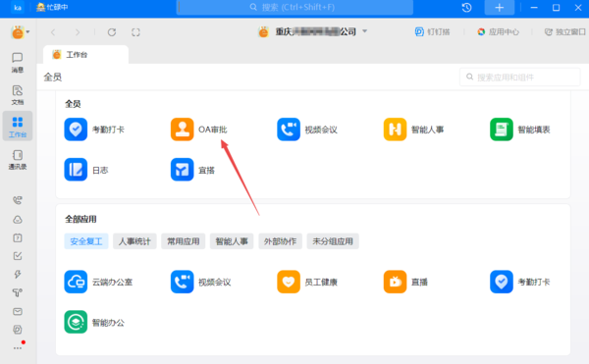Select the 安全复工 category tab
This screenshot has width=589, height=364.
coord(86,241)
